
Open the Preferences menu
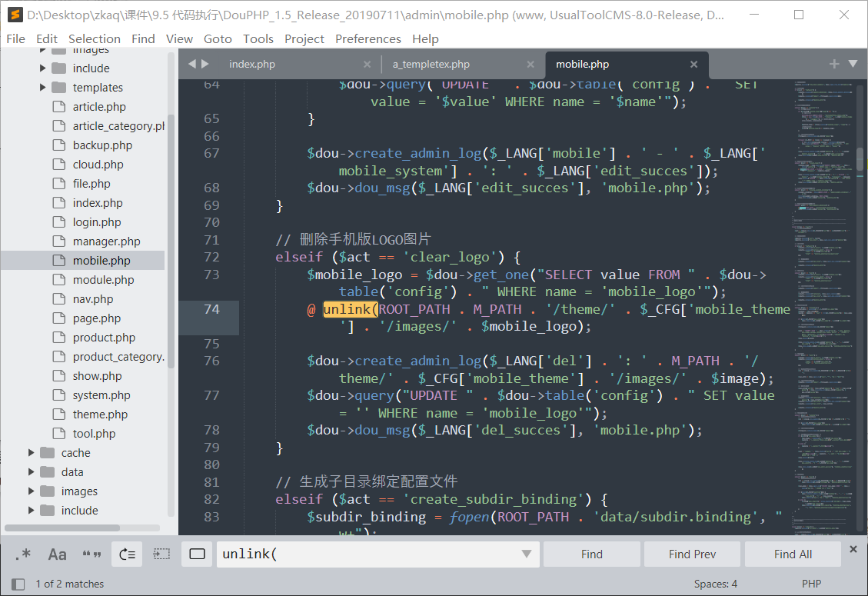click(x=367, y=38)
